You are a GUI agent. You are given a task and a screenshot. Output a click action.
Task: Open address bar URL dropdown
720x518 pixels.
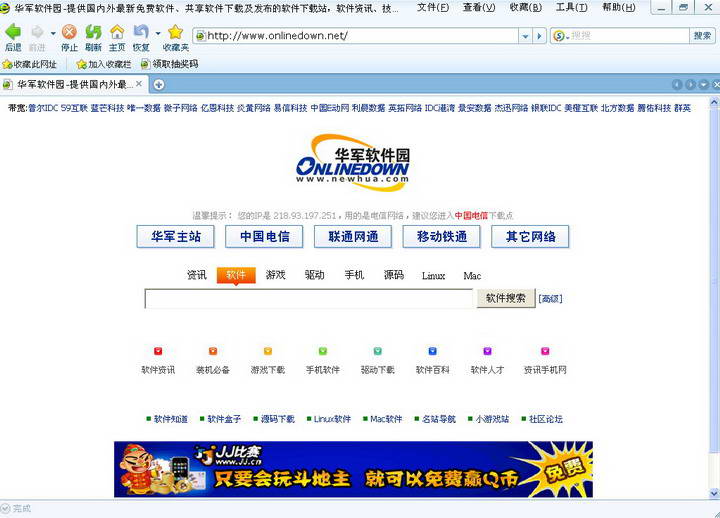point(525,36)
